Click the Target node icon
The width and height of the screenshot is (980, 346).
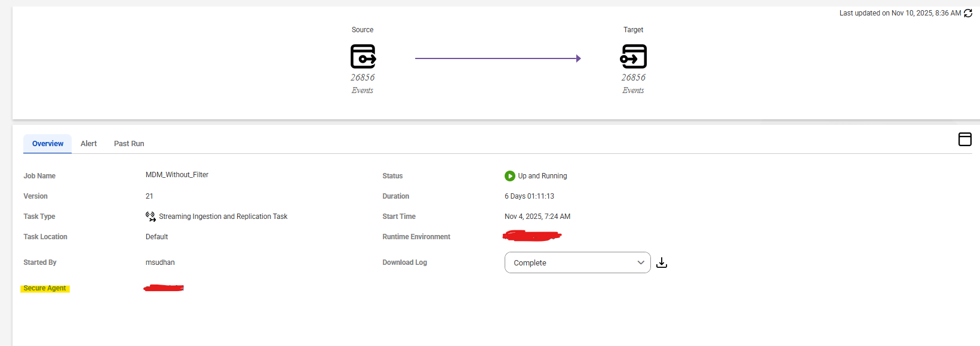point(634,57)
